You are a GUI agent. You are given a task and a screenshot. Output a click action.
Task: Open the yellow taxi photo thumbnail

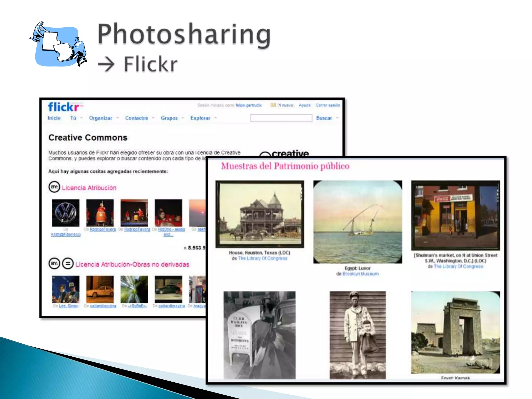click(x=100, y=289)
